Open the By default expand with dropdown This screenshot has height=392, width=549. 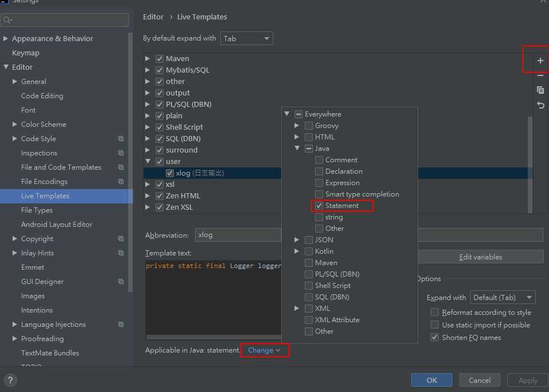click(246, 38)
